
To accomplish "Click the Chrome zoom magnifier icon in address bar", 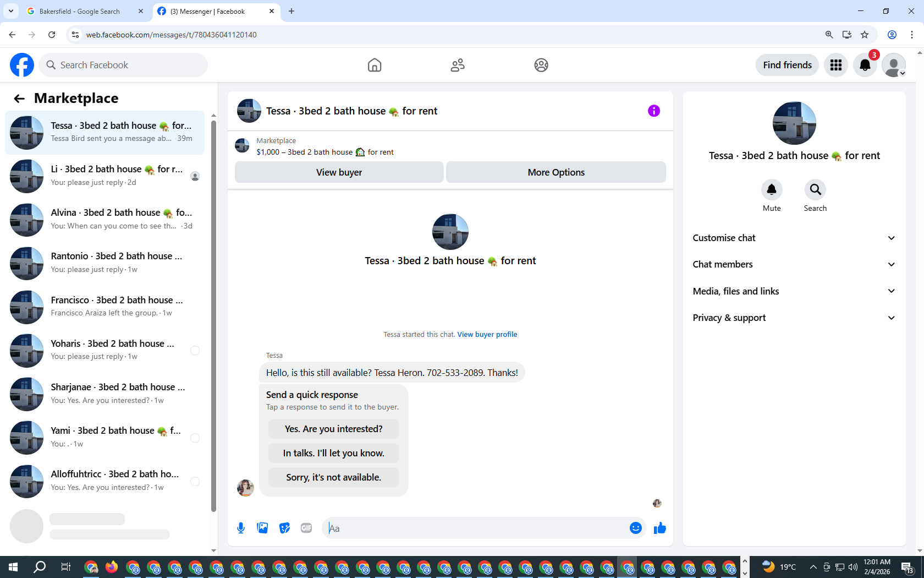I will point(829,35).
